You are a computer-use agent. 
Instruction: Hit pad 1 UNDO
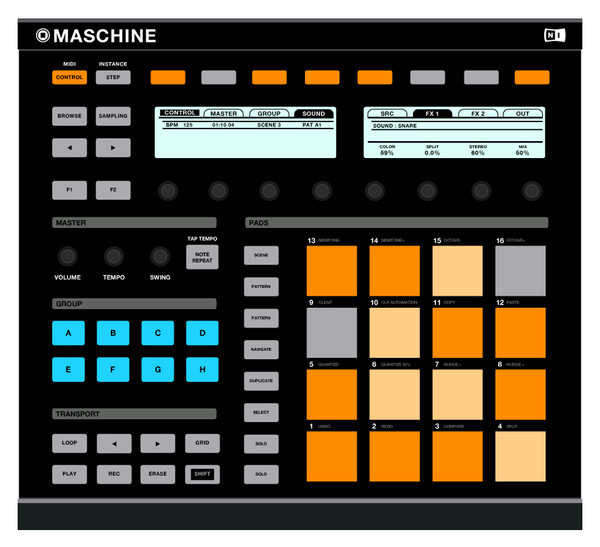pos(332,456)
